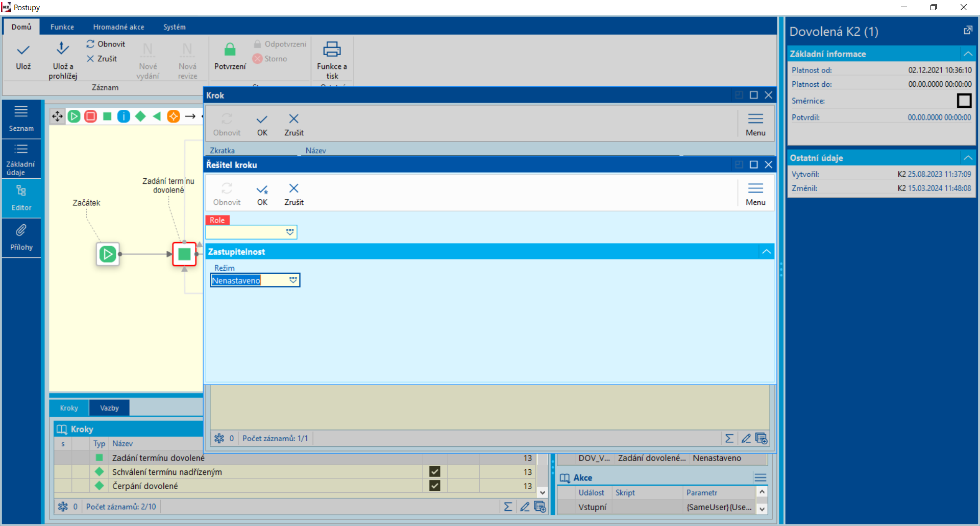Viewport: 980px width, 526px height.
Task: Pick the green start node tool
Action: [x=74, y=116]
